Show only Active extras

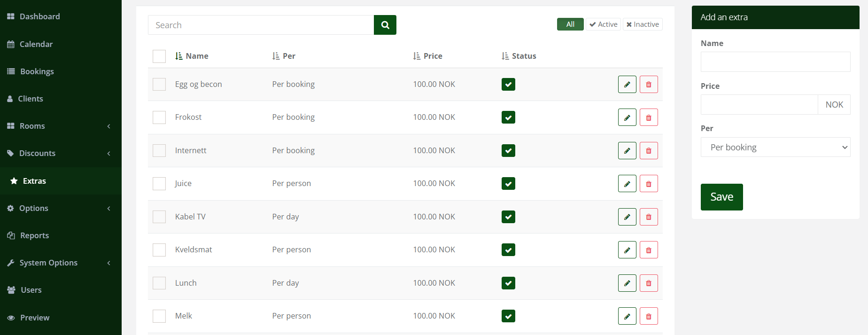pyautogui.click(x=603, y=24)
